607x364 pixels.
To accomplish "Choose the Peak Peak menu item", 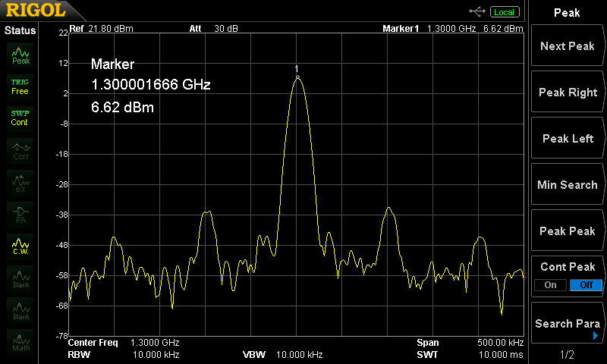I will pyautogui.click(x=567, y=231).
